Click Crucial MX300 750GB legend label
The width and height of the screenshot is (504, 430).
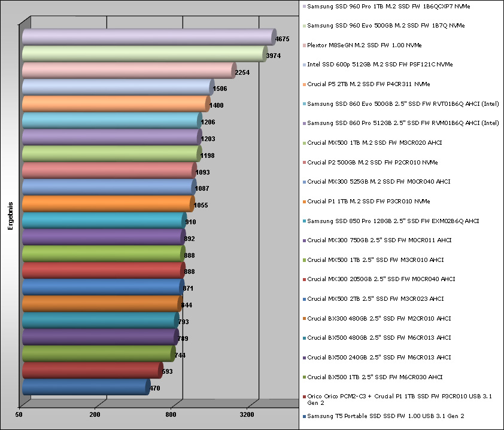379,240
